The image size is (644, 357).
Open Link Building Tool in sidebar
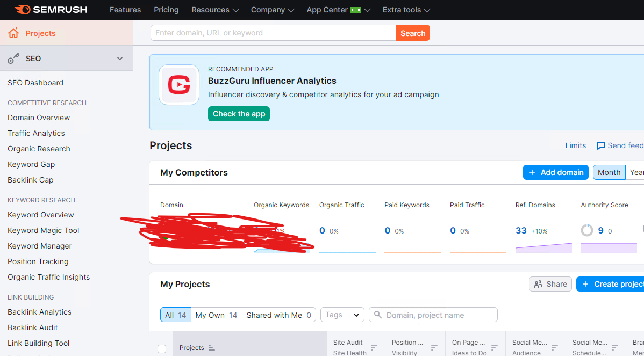38,344
